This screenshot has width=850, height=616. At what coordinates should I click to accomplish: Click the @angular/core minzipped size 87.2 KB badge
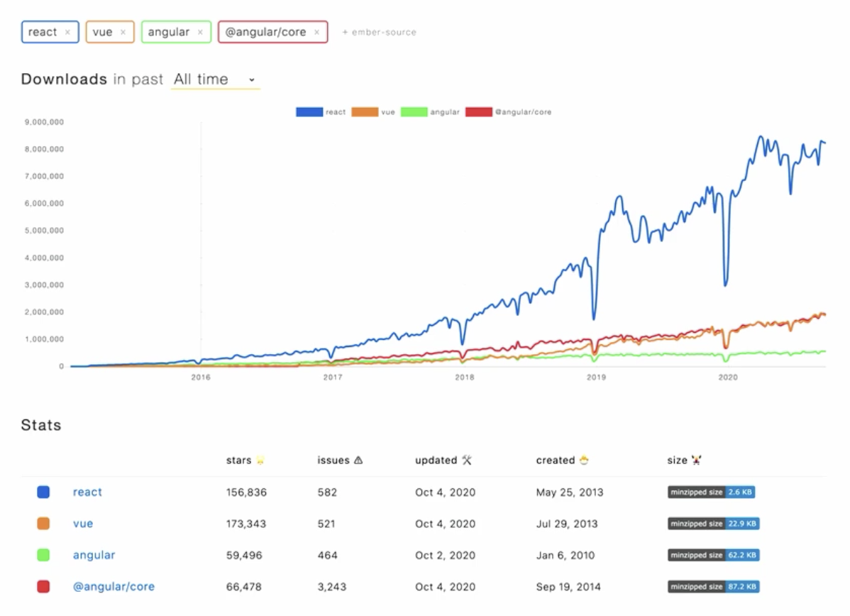coord(713,587)
